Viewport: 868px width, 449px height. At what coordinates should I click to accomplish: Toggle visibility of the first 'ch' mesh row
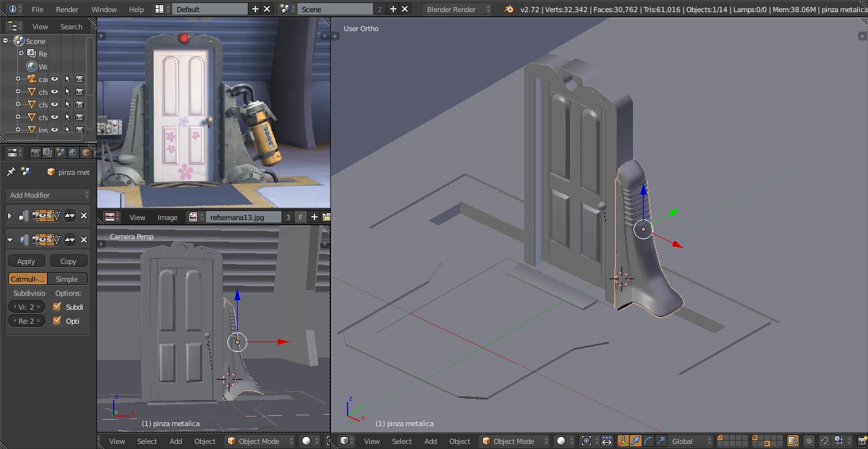[55, 92]
